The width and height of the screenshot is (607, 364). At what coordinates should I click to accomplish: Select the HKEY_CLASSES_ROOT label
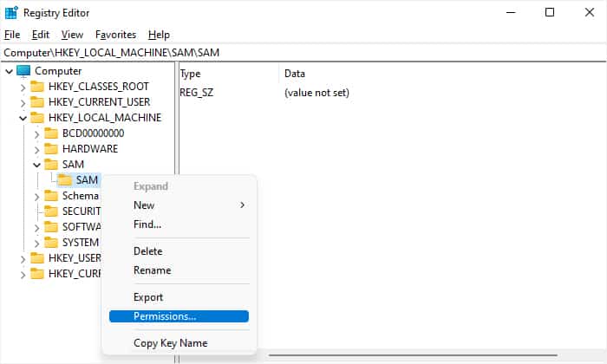pos(99,87)
